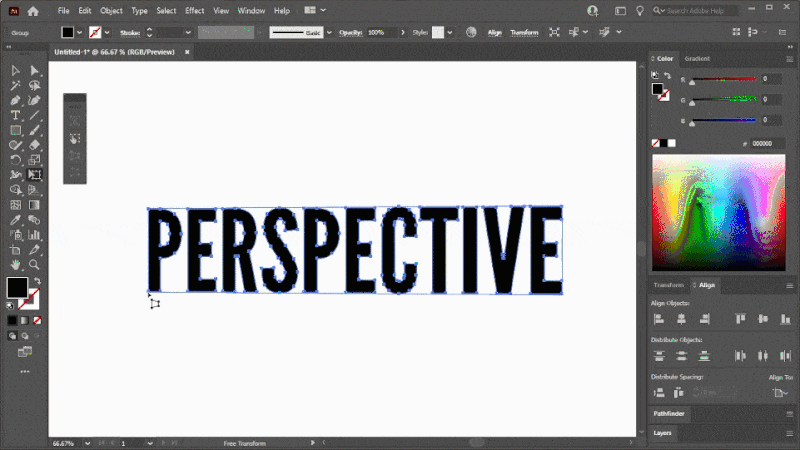
Task: Select the Shape Builder tool
Action: pyautogui.click(x=15, y=190)
